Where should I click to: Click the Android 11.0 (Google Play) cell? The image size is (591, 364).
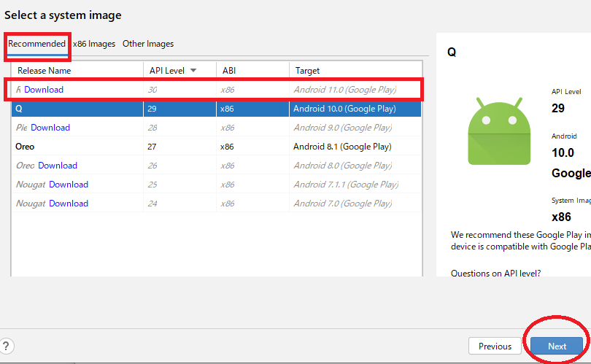[345, 90]
